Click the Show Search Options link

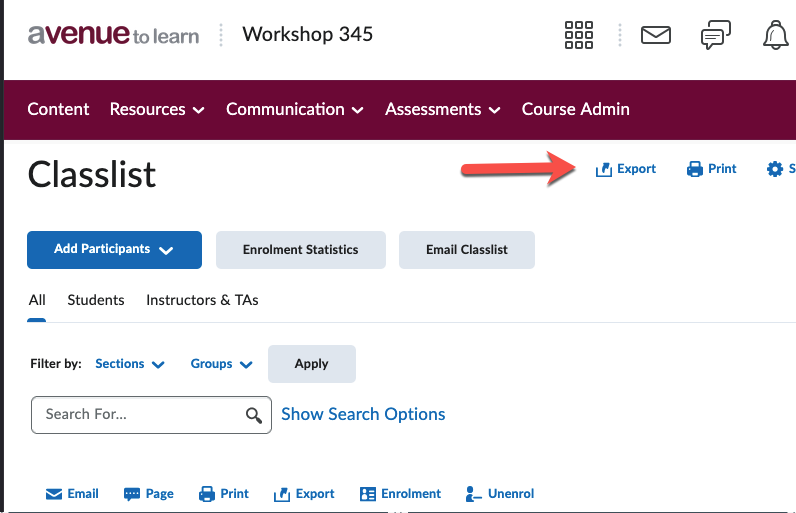[363, 414]
